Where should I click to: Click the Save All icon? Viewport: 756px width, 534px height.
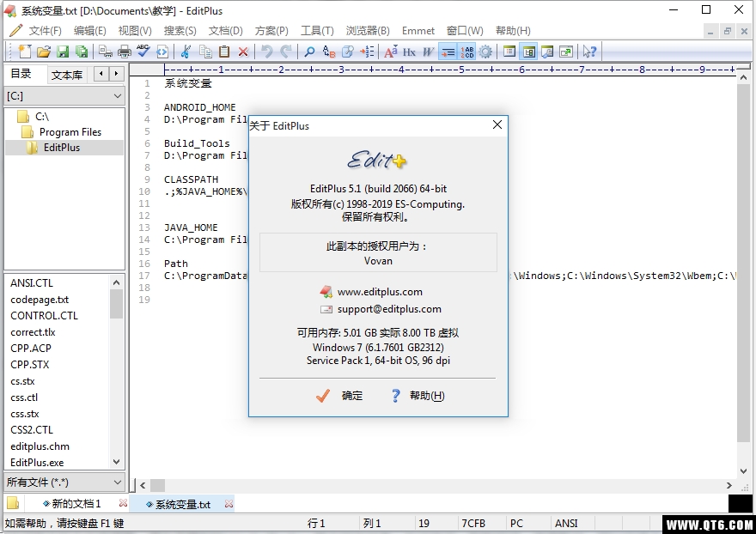click(x=82, y=52)
